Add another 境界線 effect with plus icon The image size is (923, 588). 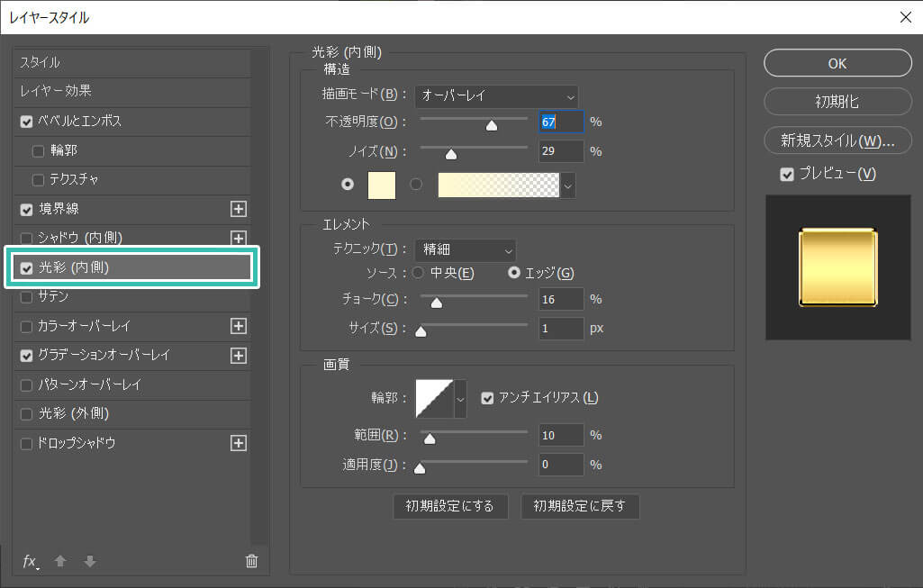239,209
